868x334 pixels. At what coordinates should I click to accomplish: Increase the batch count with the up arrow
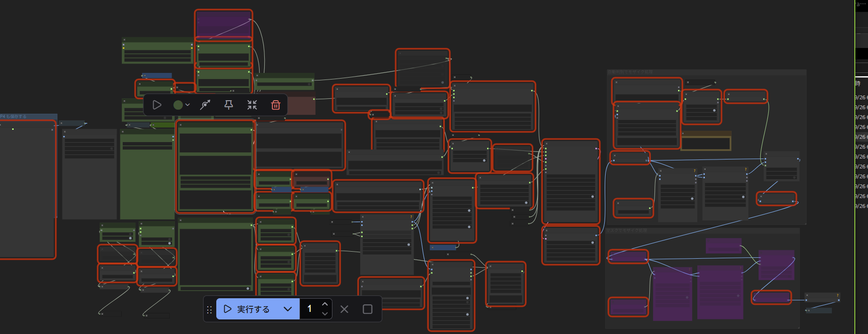(325, 304)
